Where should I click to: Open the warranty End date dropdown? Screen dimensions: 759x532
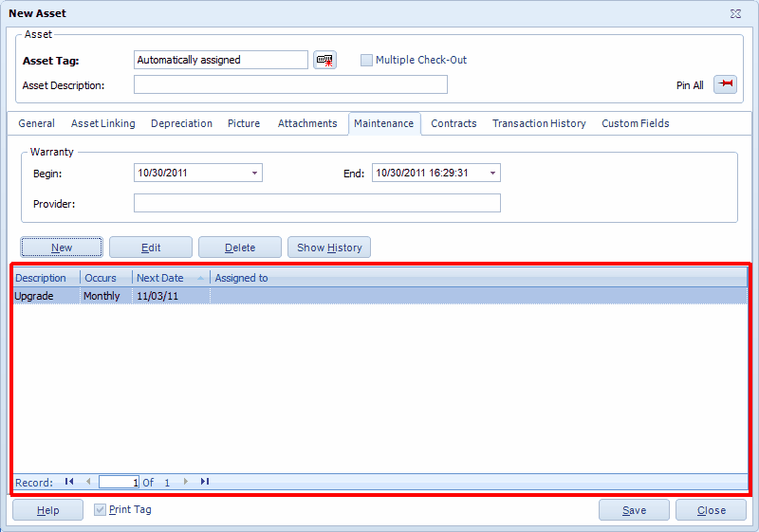tap(492, 174)
